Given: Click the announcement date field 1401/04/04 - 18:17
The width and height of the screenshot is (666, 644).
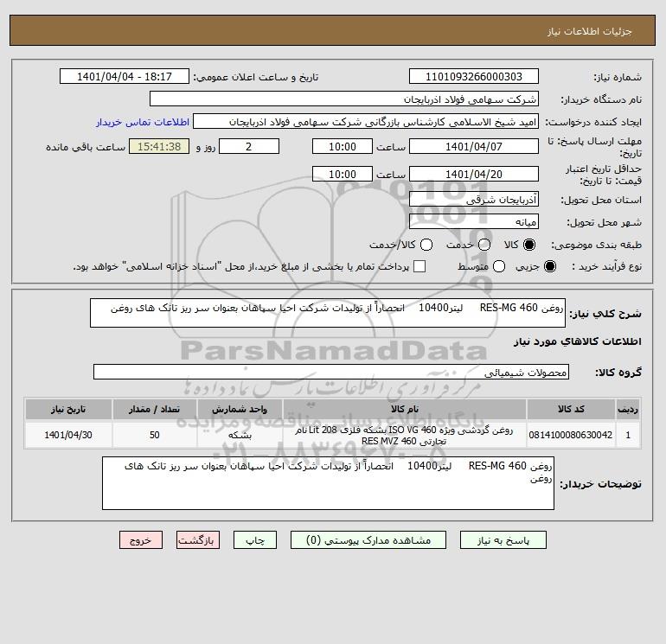Looking at the screenshot, I should point(125,76).
